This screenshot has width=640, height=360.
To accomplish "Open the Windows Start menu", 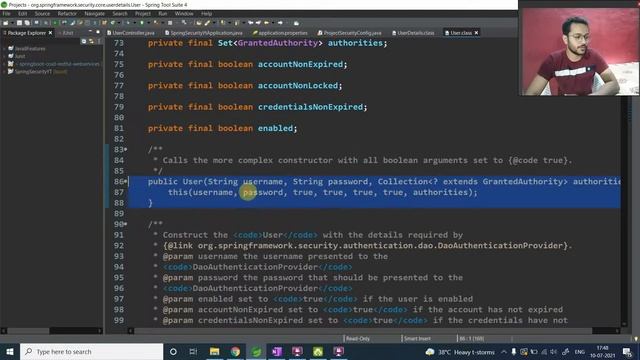I will click(x=10, y=351).
